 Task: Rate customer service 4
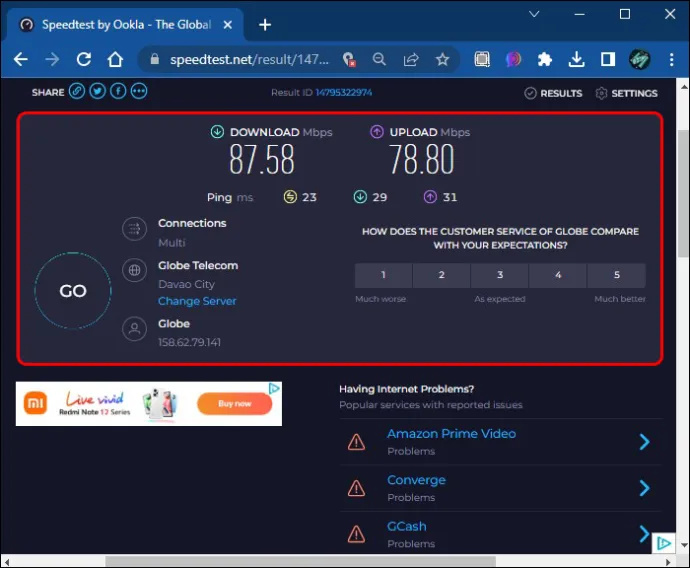point(558,275)
